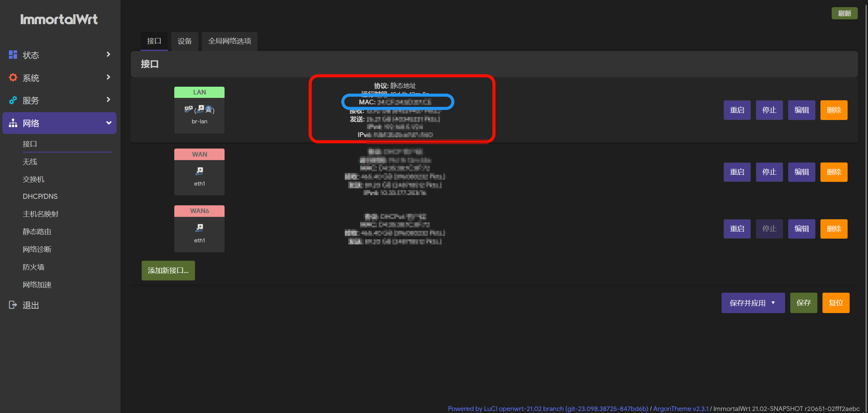
Task: Click the 刷新 refresh button
Action: (x=844, y=14)
